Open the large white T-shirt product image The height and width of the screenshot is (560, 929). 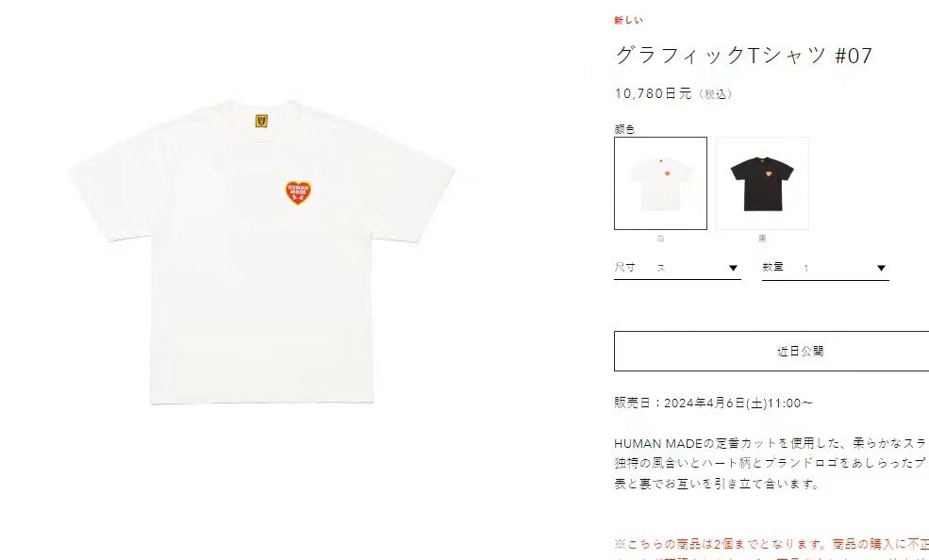(x=261, y=252)
